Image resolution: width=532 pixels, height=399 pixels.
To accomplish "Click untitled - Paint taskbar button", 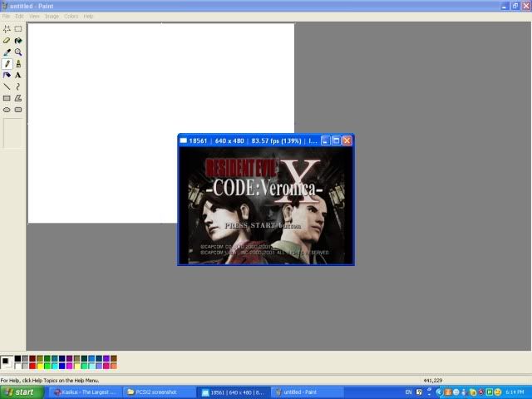I will click(307, 392).
